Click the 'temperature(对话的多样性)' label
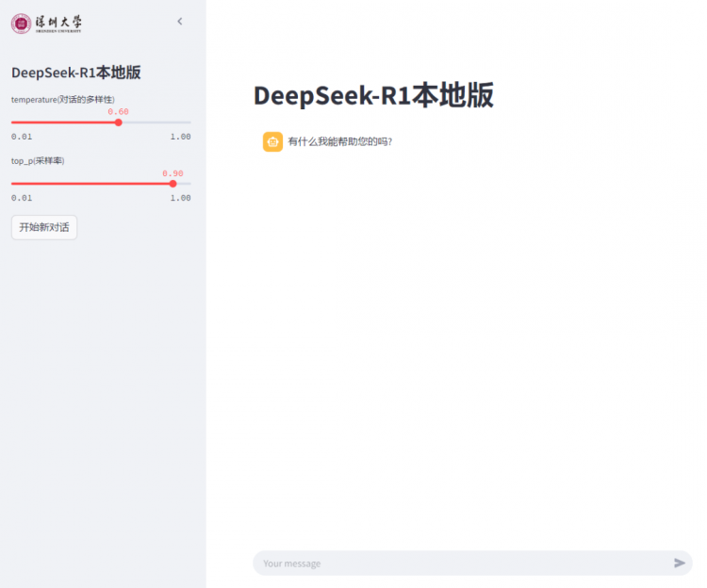 tap(62, 100)
